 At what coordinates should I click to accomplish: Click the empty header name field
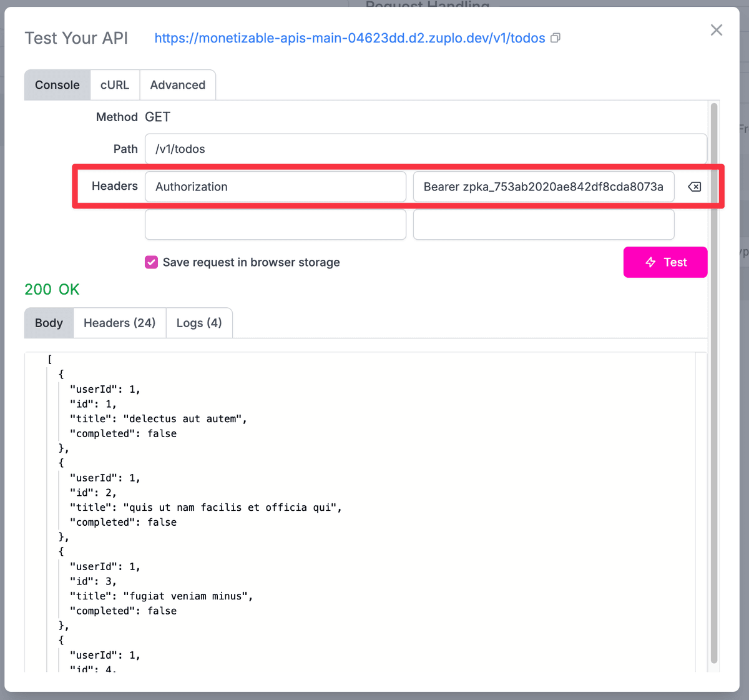click(x=275, y=224)
